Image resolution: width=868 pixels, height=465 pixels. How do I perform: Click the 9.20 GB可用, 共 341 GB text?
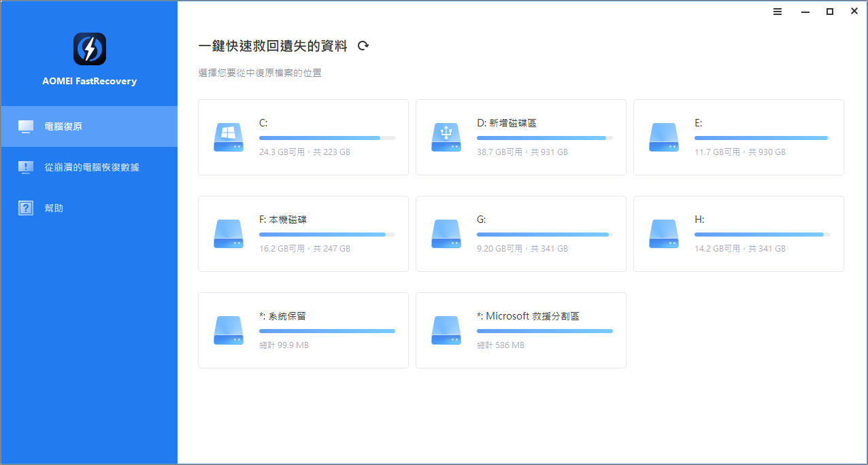[522, 249]
